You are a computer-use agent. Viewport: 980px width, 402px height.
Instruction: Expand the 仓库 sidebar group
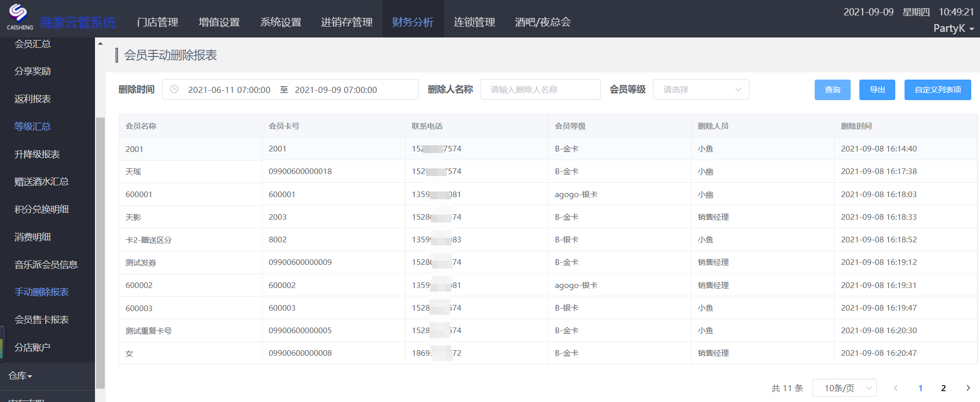pos(21,376)
